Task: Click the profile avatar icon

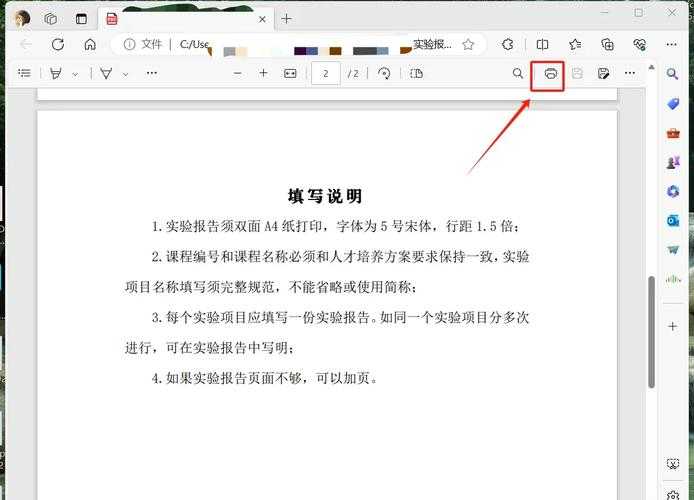Action: pyautogui.click(x=22, y=19)
